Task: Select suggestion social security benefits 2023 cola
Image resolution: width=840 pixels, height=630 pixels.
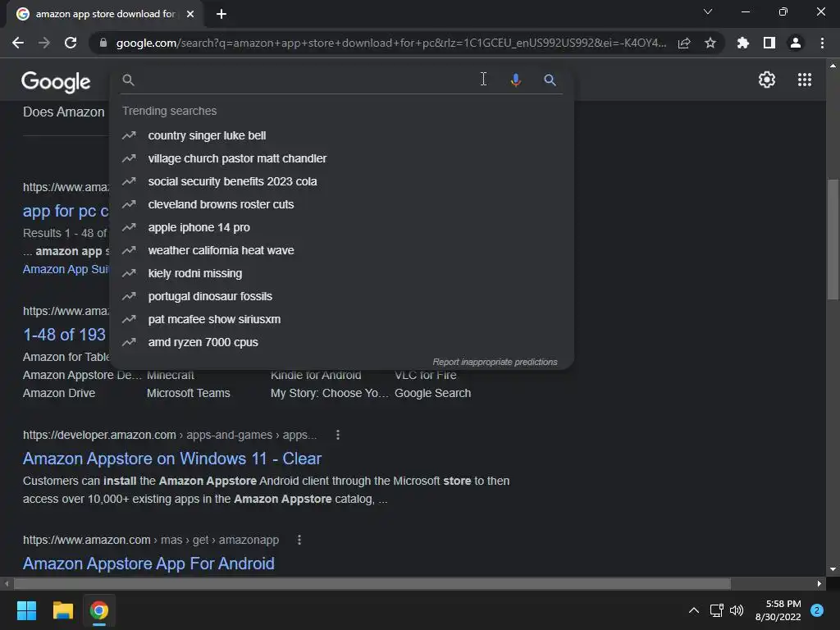Action: click(342, 181)
